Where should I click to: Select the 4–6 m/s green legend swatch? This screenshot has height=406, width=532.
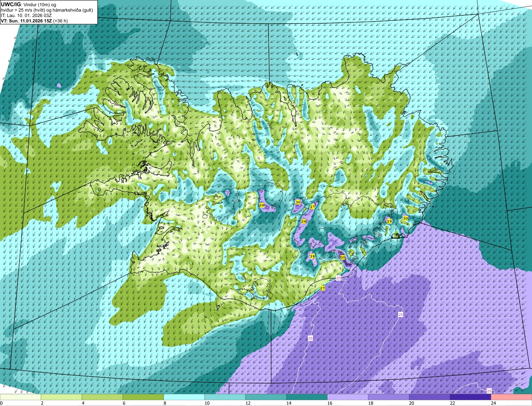tap(103, 397)
